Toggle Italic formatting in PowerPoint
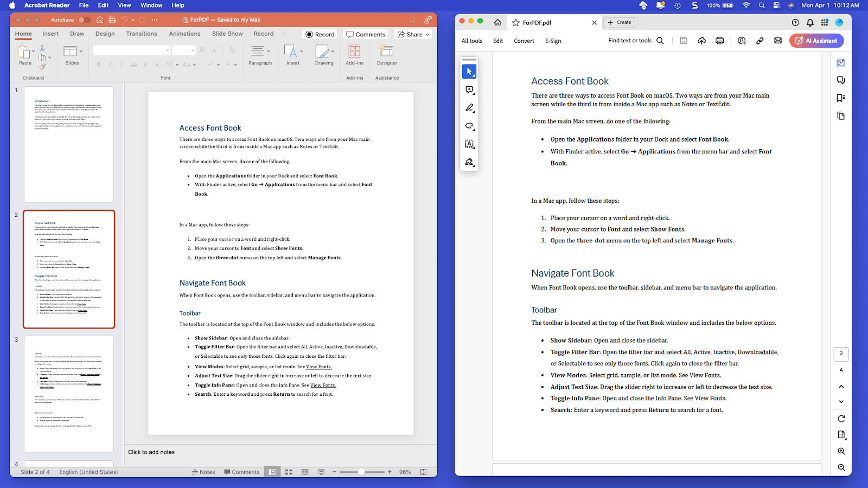868x488 pixels. [x=110, y=64]
